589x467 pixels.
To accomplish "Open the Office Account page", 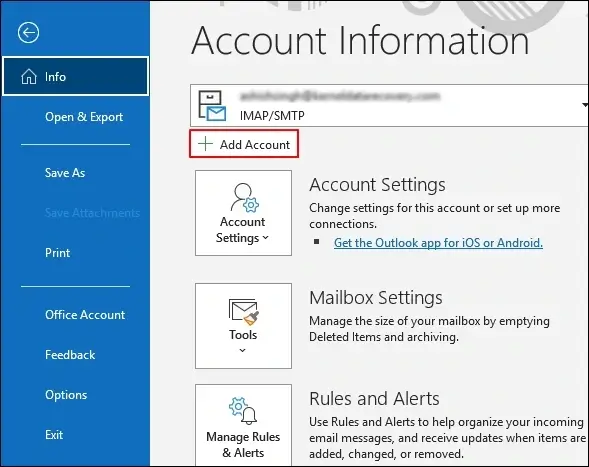I will pos(85,315).
